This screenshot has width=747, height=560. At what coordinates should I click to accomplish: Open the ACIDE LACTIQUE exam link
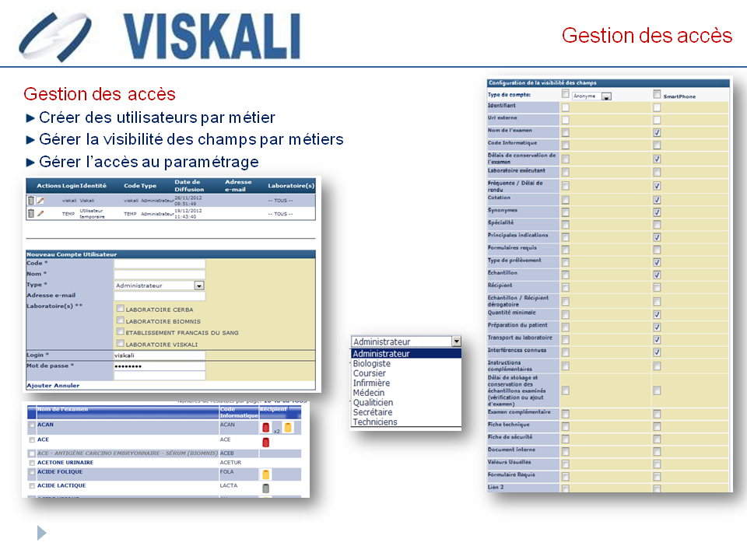[x=61, y=485]
